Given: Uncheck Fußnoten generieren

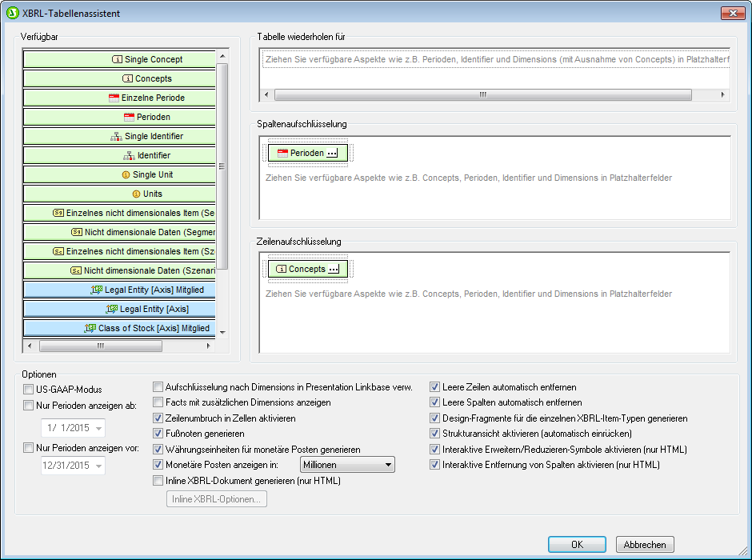Looking at the screenshot, I should point(158,433).
